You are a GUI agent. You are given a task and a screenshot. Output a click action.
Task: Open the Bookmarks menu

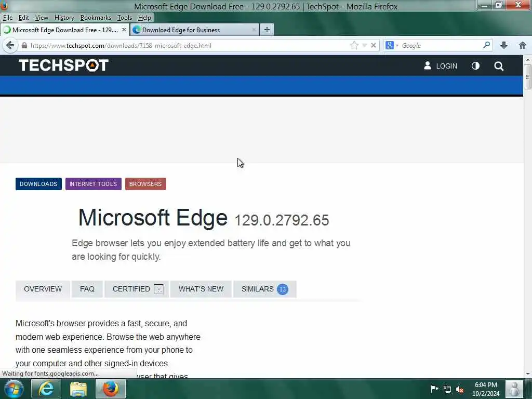coord(96,18)
